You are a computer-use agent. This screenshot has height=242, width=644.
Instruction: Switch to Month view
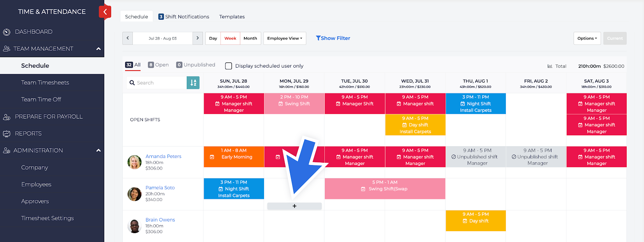[250, 38]
